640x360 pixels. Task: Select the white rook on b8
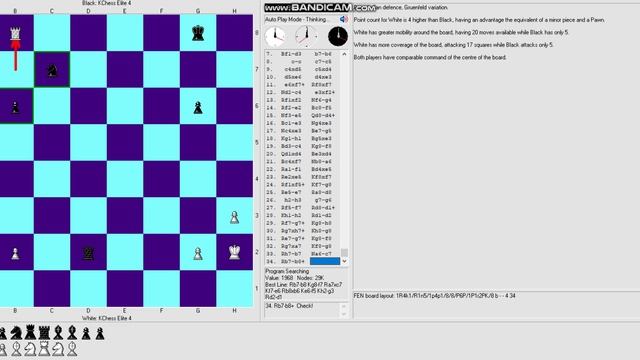pyautogui.click(x=15, y=33)
